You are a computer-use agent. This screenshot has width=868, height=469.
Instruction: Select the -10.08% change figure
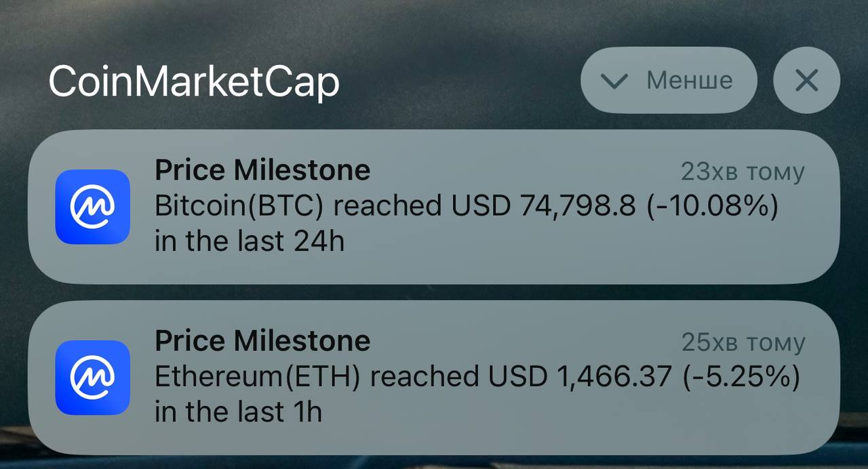click(712, 206)
